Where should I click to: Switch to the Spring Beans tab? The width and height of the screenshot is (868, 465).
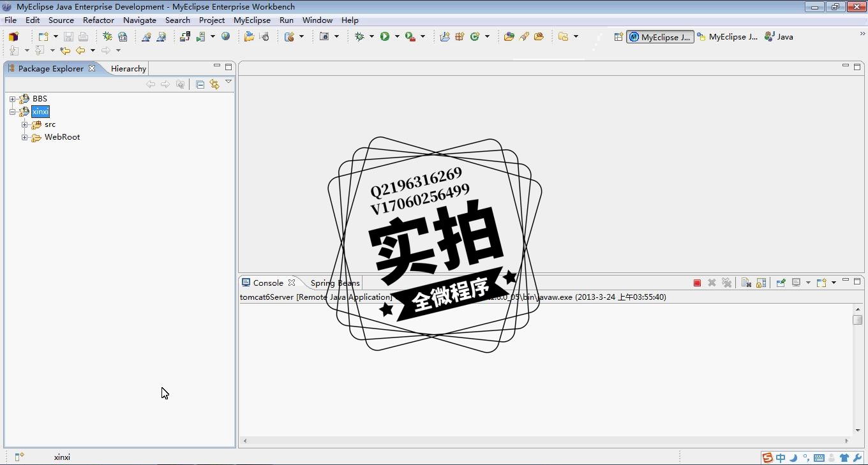pos(335,283)
